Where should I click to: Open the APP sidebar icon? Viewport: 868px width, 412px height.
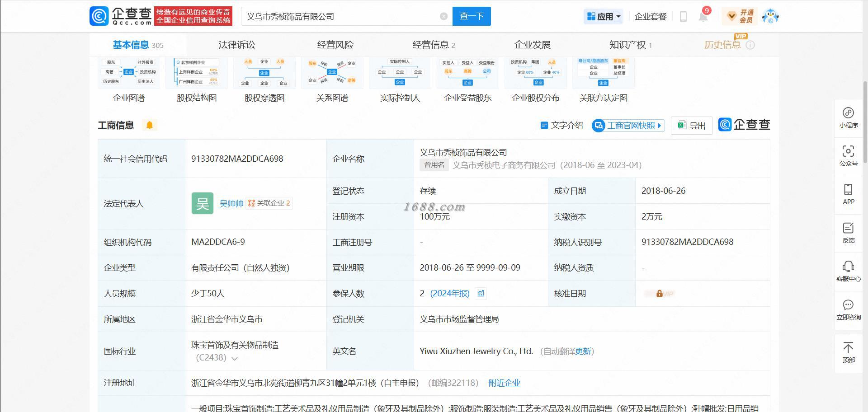click(848, 194)
